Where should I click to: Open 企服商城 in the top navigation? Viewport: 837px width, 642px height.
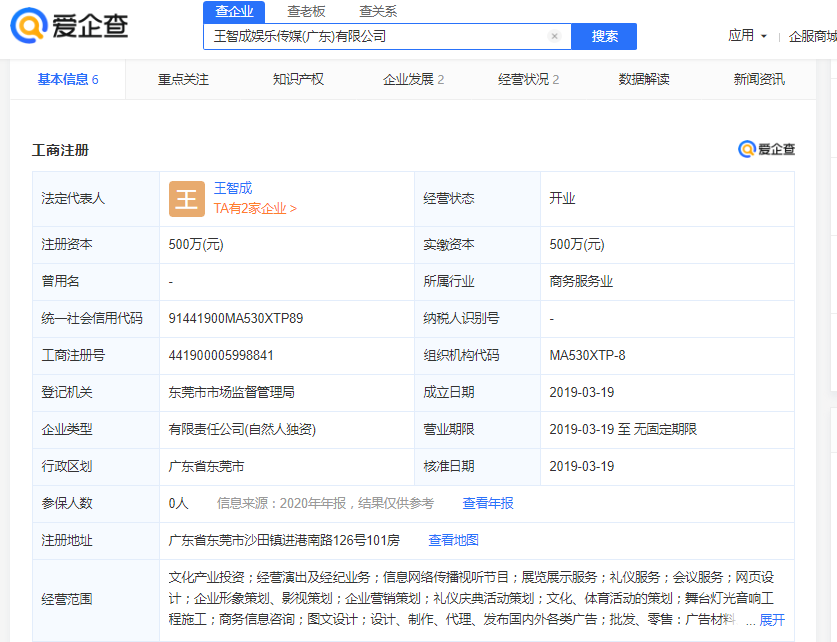812,36
